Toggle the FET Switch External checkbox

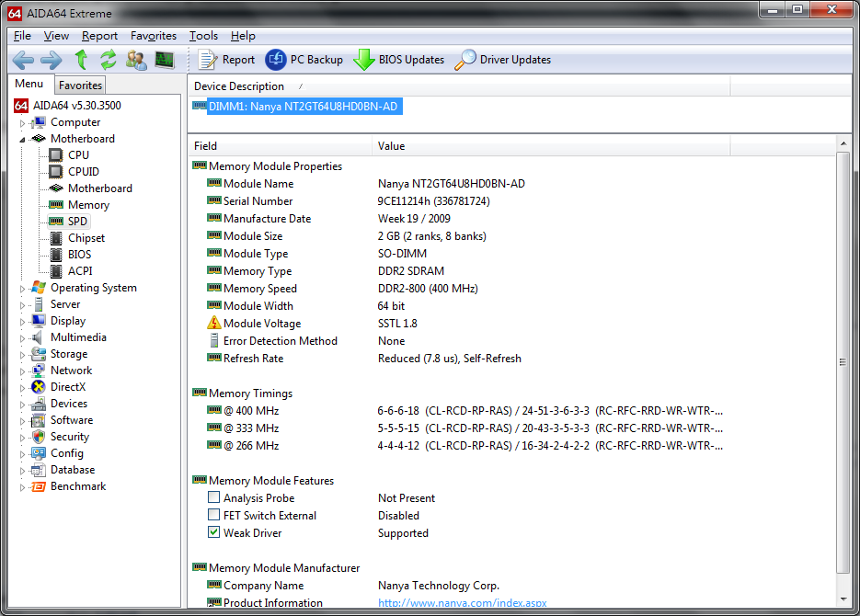click(x=214, y=515)
